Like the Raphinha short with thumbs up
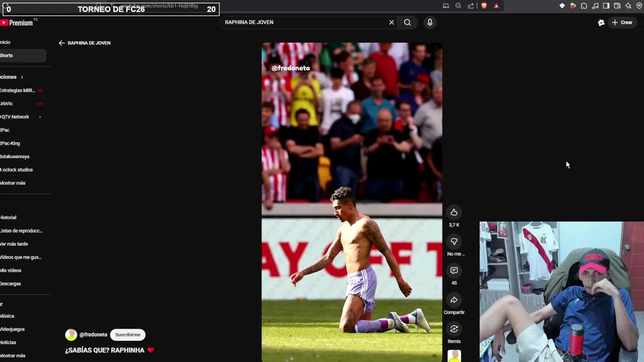The image size is (644, 362). 454,212
